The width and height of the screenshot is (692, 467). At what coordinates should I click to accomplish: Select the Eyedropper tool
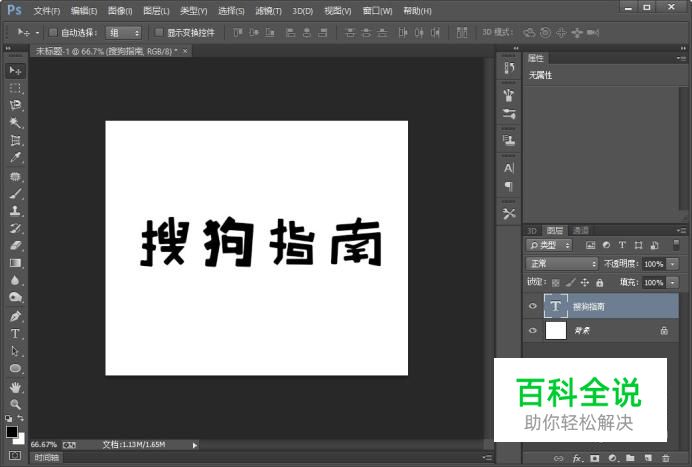[x=15, y=158]
